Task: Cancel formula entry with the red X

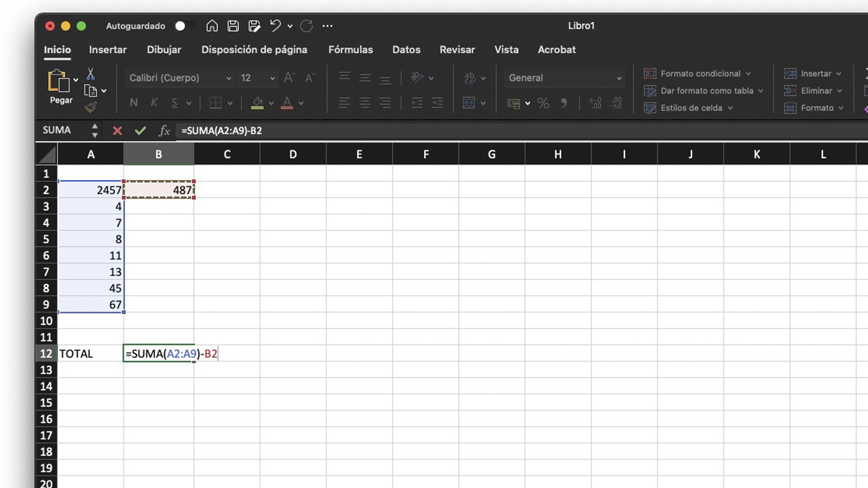Action: [x=118, y=131]
